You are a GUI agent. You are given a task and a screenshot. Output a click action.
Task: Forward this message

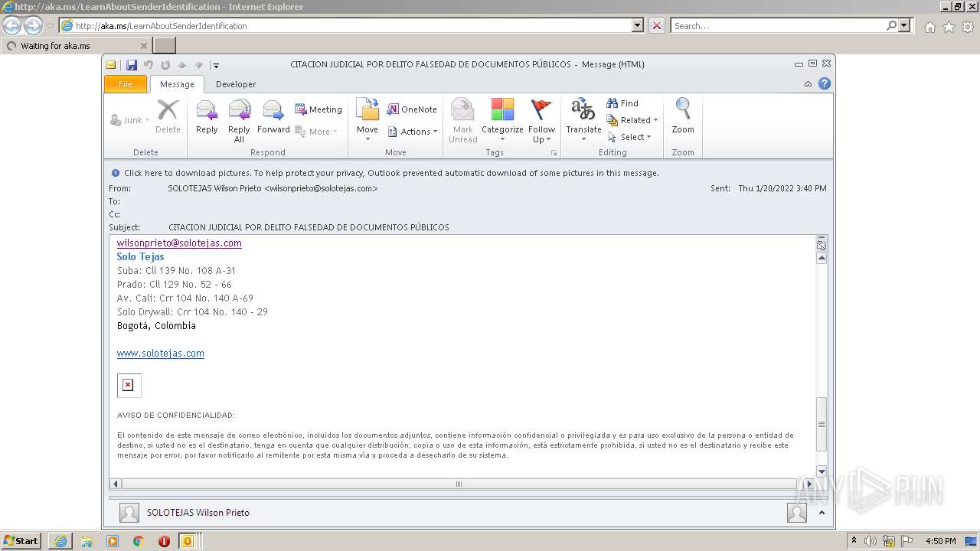[x=273, y=117]
